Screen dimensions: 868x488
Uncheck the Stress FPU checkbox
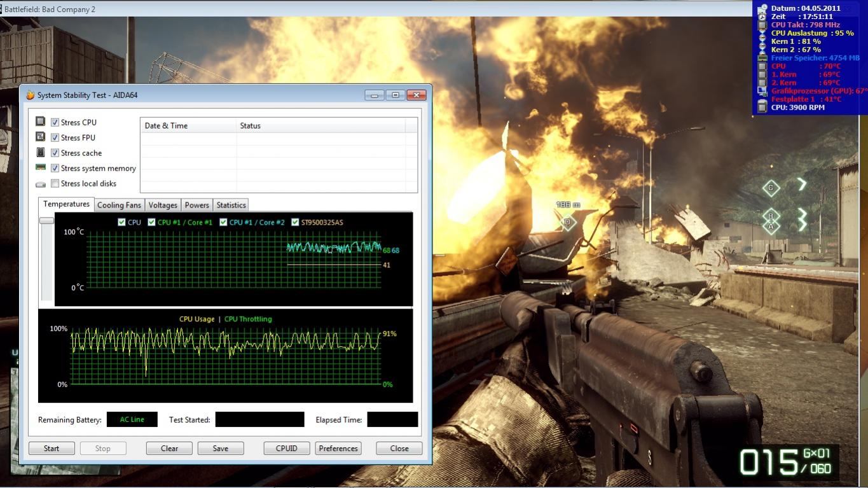pos(55,137)
